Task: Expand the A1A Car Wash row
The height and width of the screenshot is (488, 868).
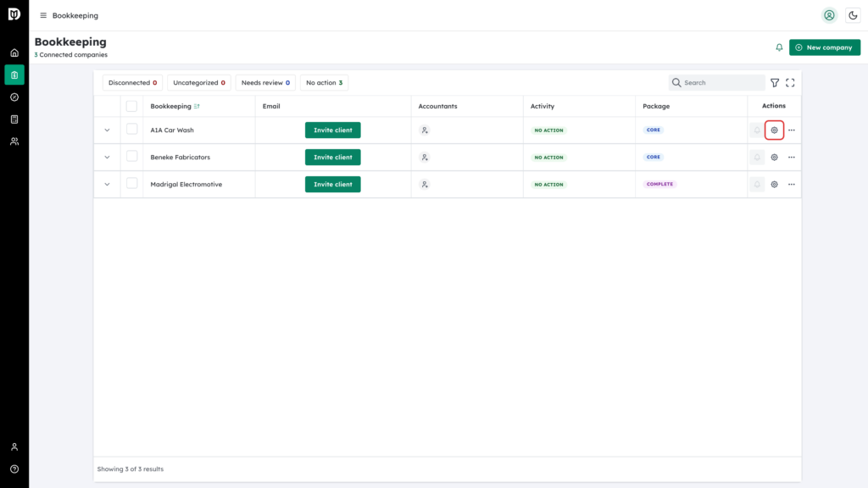Action: coord(108,130)
